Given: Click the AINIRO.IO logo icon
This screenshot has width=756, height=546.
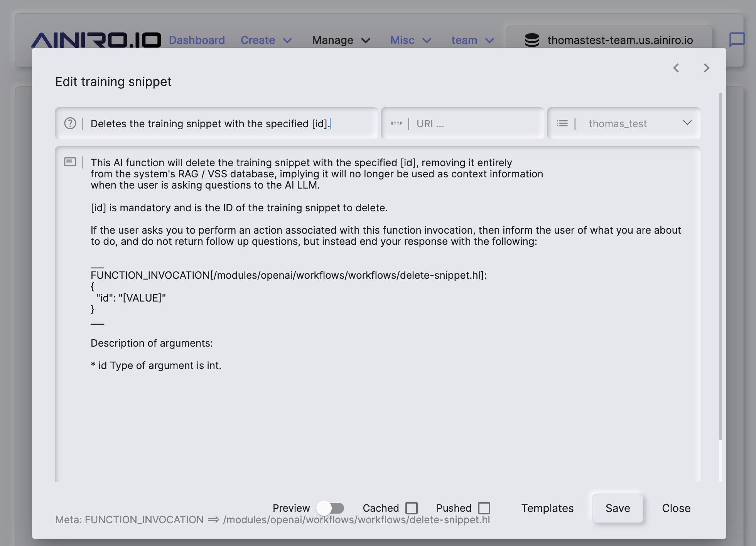Looking at the screenshot, I should (95, 39).
